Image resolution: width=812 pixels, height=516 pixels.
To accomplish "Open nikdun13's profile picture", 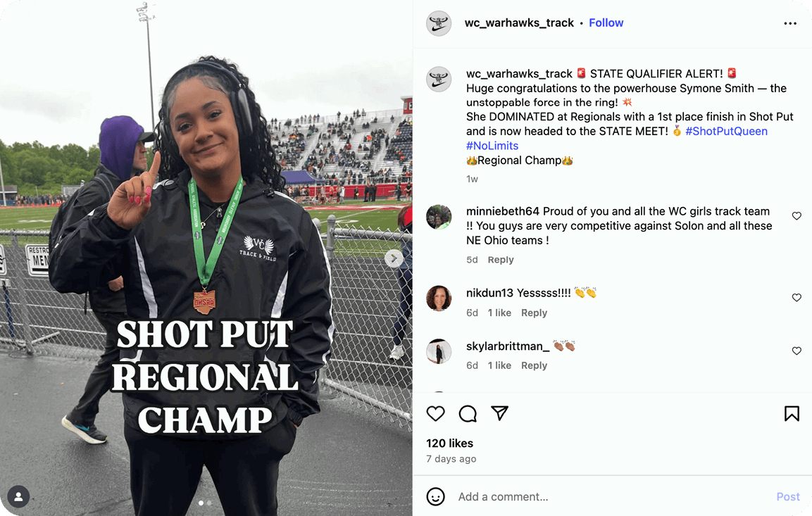I will click(x=439, y=298).
